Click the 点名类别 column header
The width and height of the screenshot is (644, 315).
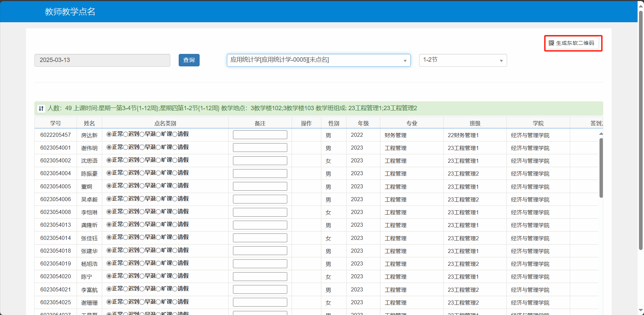pos(165,123)
